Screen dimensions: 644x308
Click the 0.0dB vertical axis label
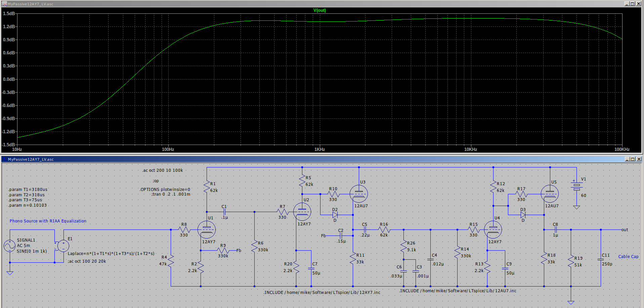click(x=9, y=79)
